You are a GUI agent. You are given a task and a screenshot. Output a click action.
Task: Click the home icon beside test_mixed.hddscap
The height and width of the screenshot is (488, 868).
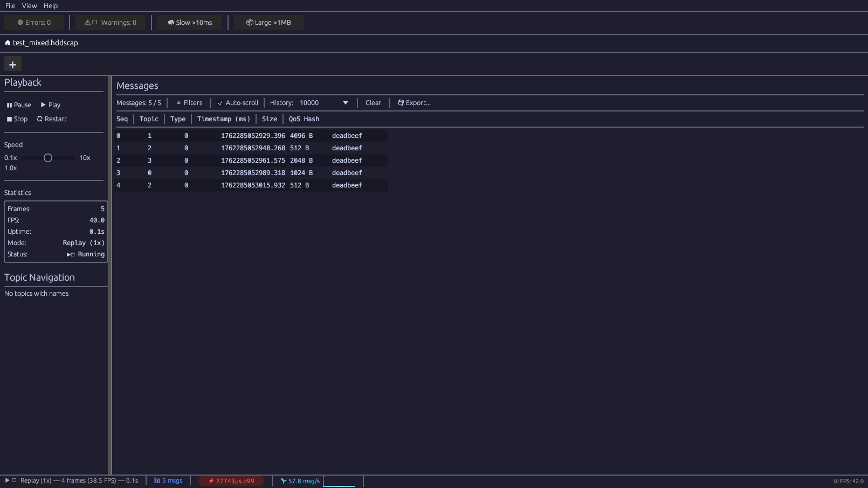[x=8, y=43]
